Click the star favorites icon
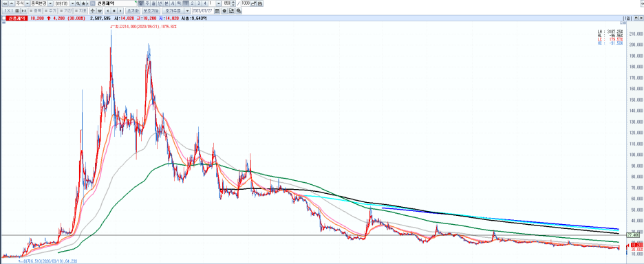 click(83, 3)
